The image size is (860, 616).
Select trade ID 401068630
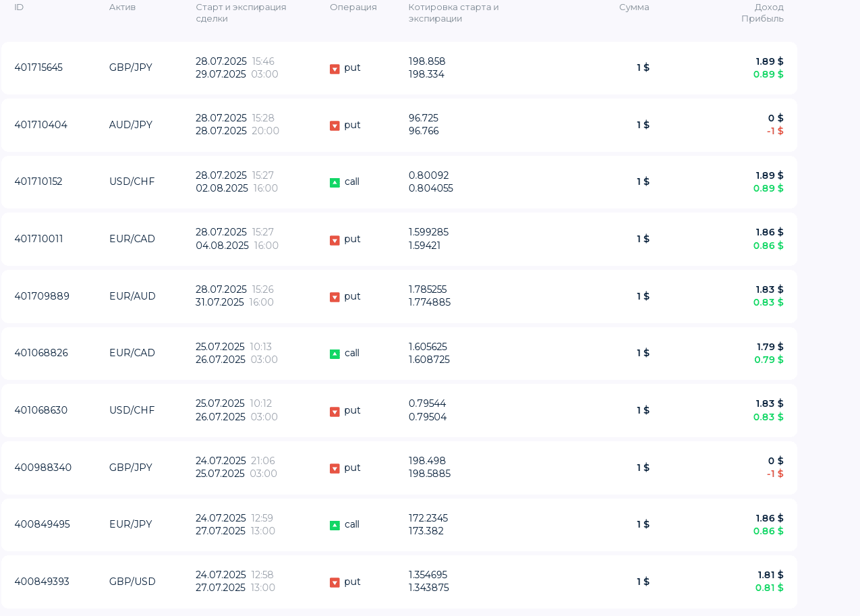point(40,410)
